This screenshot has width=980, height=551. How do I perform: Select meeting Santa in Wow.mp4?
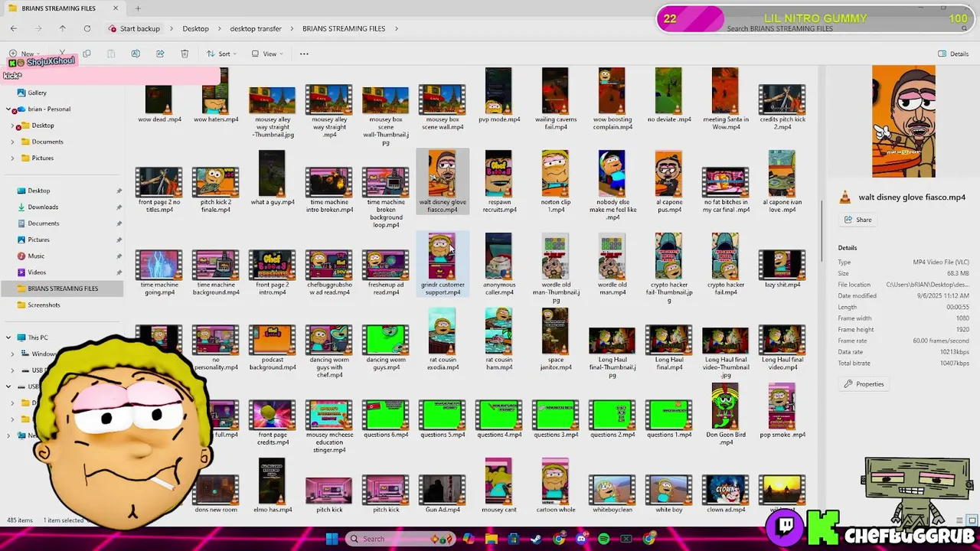(725, 99)
